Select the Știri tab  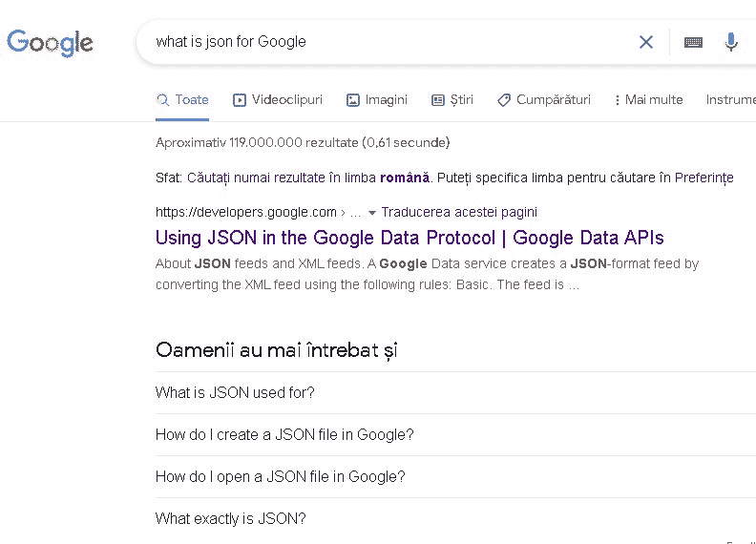tap(452, 99)
